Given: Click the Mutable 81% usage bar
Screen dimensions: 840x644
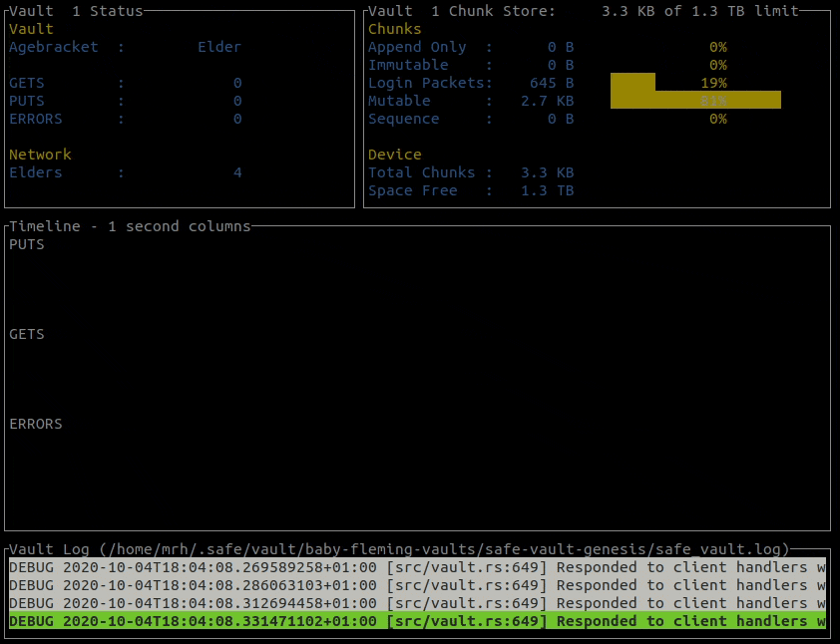Looking at the screenshot, I should click(x=695, y=100).
